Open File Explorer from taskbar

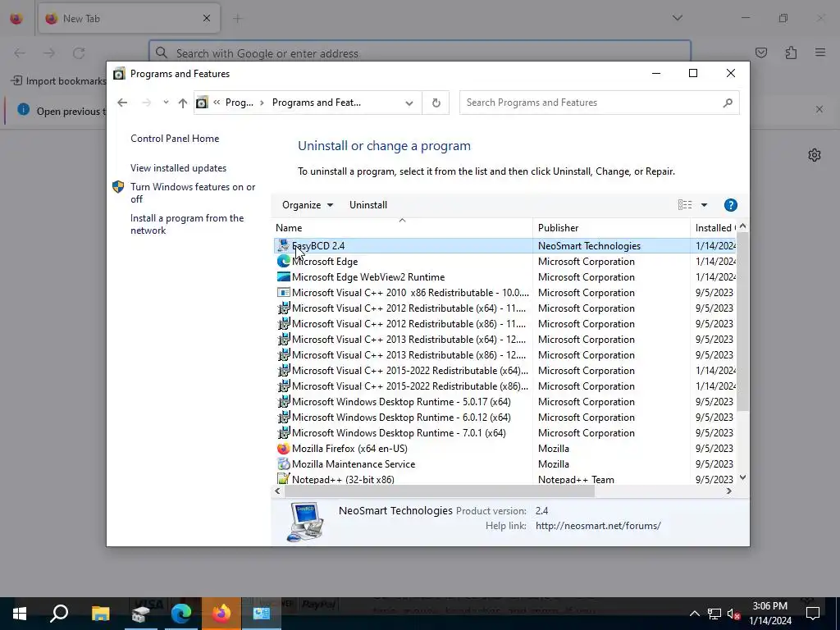(100, 614)
